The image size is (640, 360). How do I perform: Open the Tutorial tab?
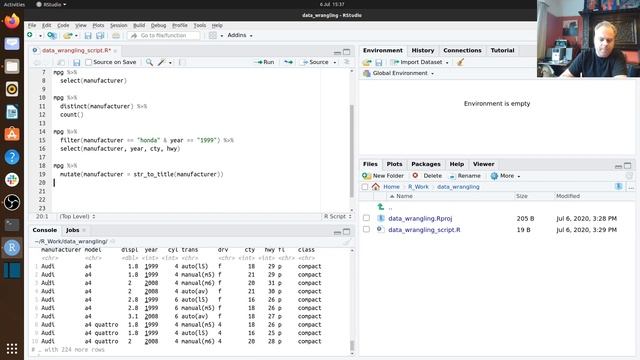point(502,50)
